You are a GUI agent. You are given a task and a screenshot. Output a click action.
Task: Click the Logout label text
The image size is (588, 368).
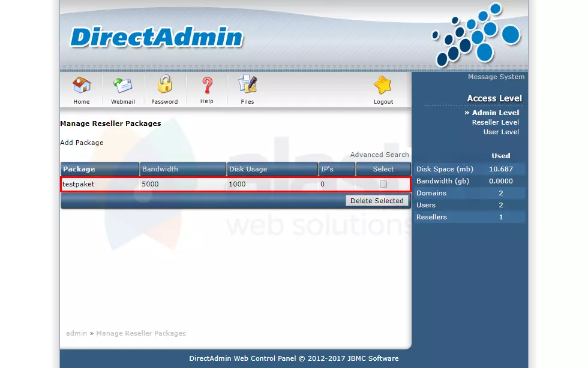pos(383,101)
